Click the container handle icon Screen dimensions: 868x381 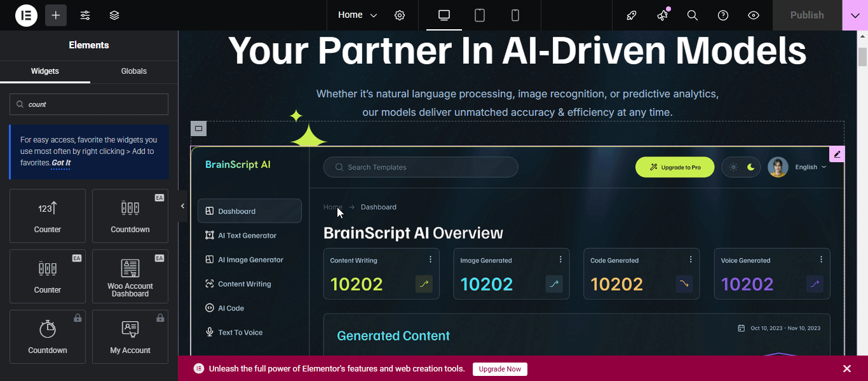coord(198,128)
